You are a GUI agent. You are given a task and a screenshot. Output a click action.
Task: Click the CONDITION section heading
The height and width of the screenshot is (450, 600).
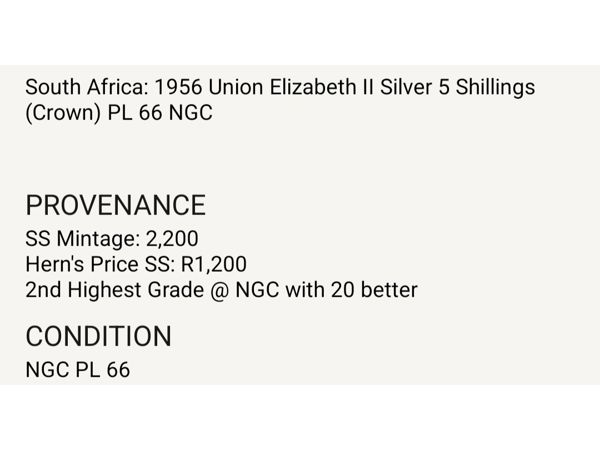(98, 335)
